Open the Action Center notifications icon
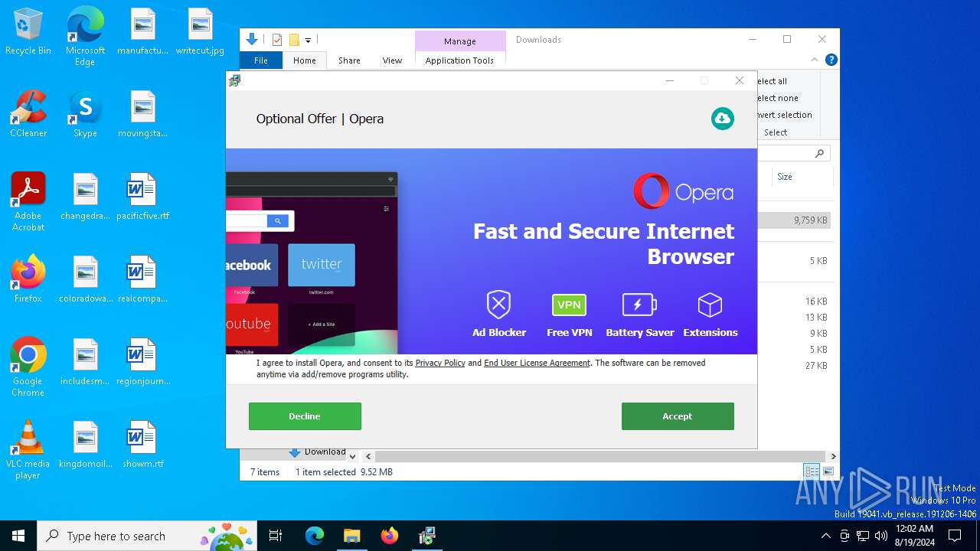 point(955,536)
